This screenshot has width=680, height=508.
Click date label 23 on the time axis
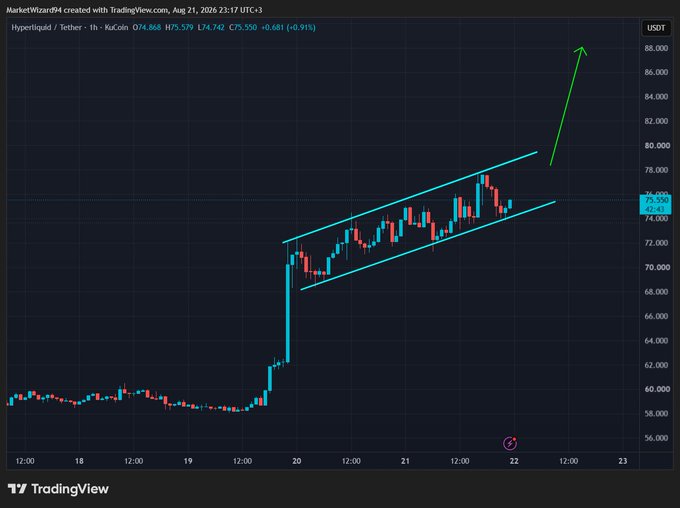click(x=623, y=461)
